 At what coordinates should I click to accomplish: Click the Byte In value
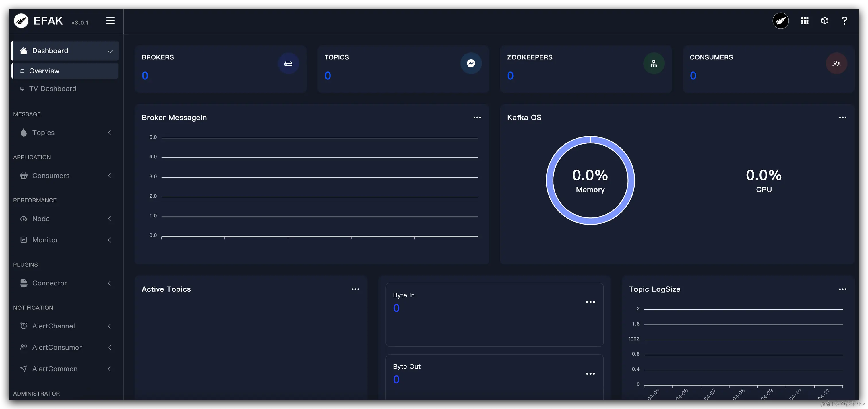pyautogui.click(x=396, y=308)
